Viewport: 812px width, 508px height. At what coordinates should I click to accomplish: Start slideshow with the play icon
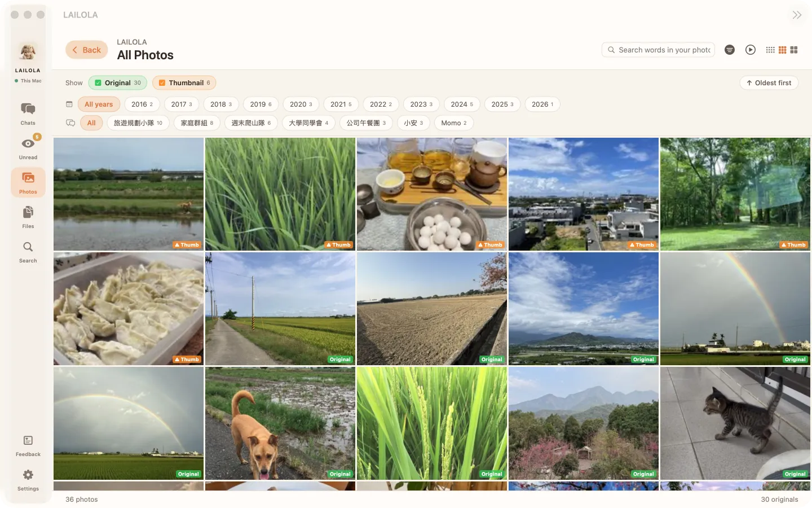(750, 50)
